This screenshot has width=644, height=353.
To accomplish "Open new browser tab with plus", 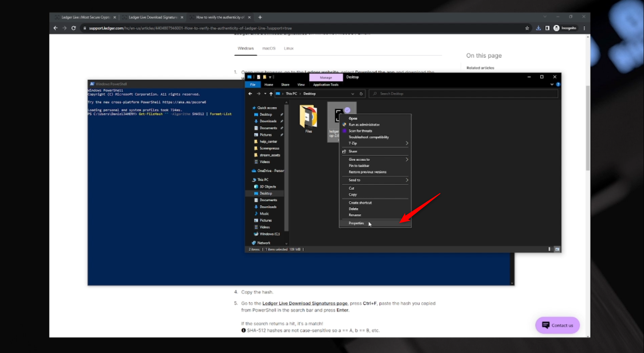I will [x=260, y=17].
